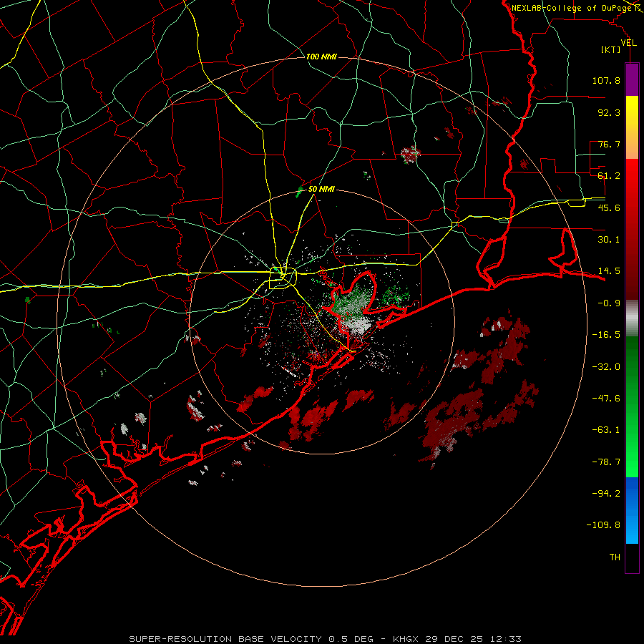Pick the black TH segment of the color bar
This screenshot has height=644, width=644.
click(632, 557)
